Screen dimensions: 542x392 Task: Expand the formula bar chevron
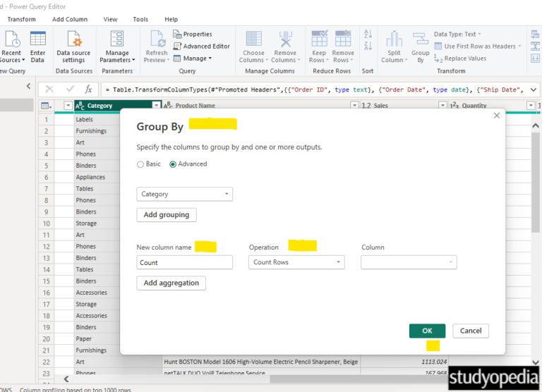[x=534, y=90]
